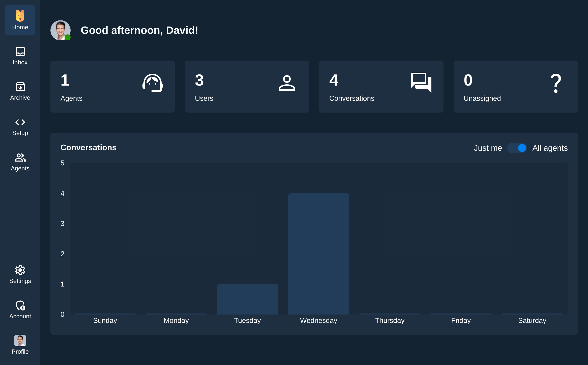Click the 'Agents' label on stat card
This screenshot has height=365, width=588.
point(71,98)
